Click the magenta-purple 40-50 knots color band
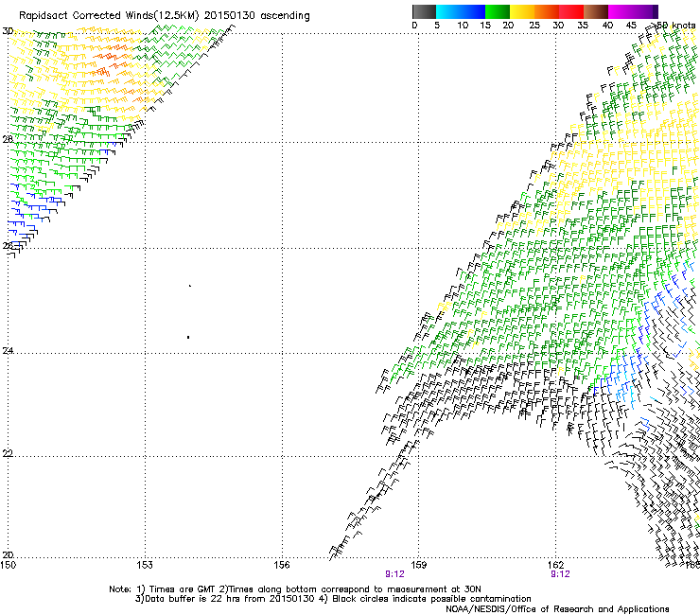The height and width of the screenshot is (615, 700). click(633, 11)
